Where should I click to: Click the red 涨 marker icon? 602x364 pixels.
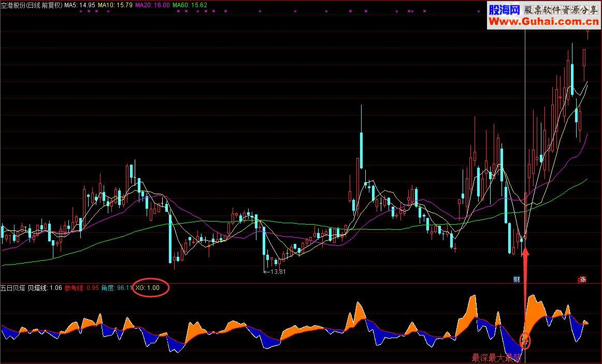582,280
